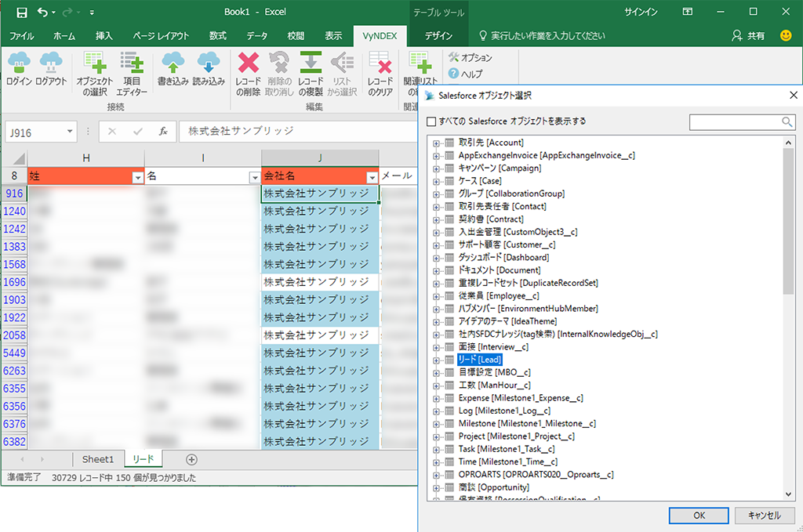Open the Name Box dropdown arrow
803x532 pixels.
[x=71, y=132]
